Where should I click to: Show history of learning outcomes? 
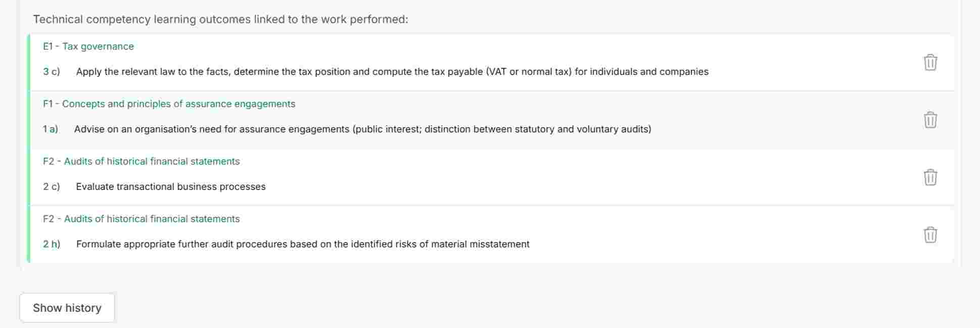click(x=67, y=307)
